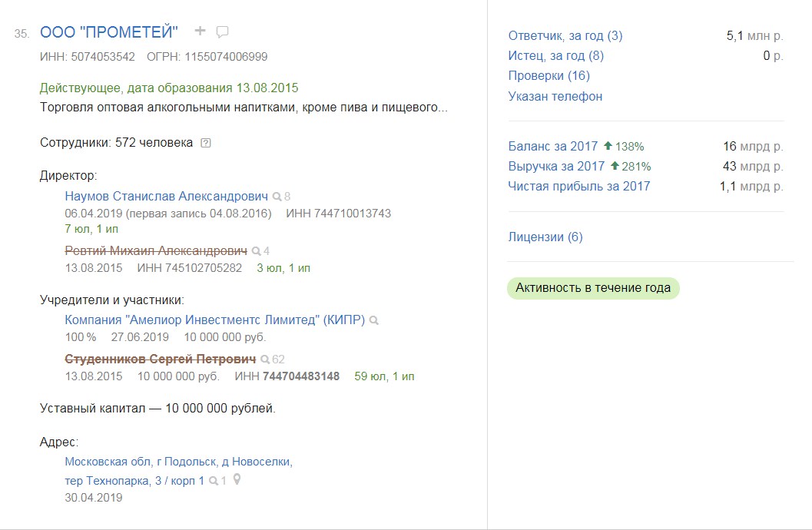Screen dimensions: 812x530
Task: Click the magnifier icon next to Ревтий Михаил
Action: coord(256,251)
